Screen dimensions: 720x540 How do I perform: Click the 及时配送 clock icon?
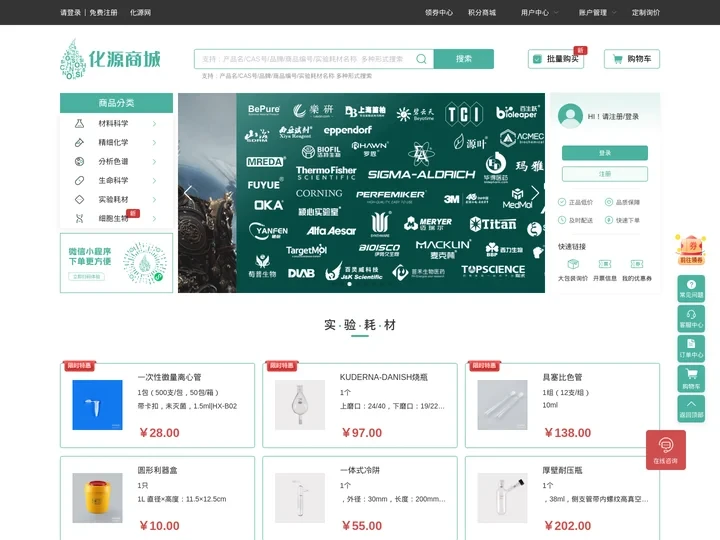(562, 220)
